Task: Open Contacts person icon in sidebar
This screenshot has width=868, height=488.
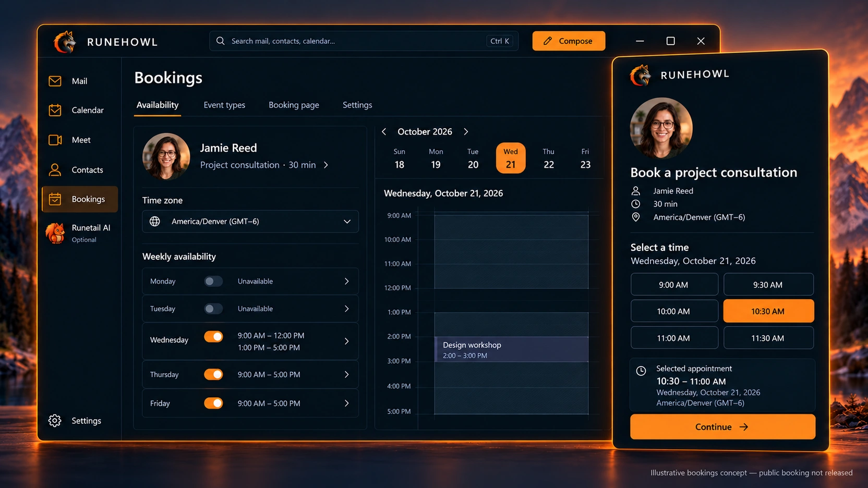Action: (55, 169)
